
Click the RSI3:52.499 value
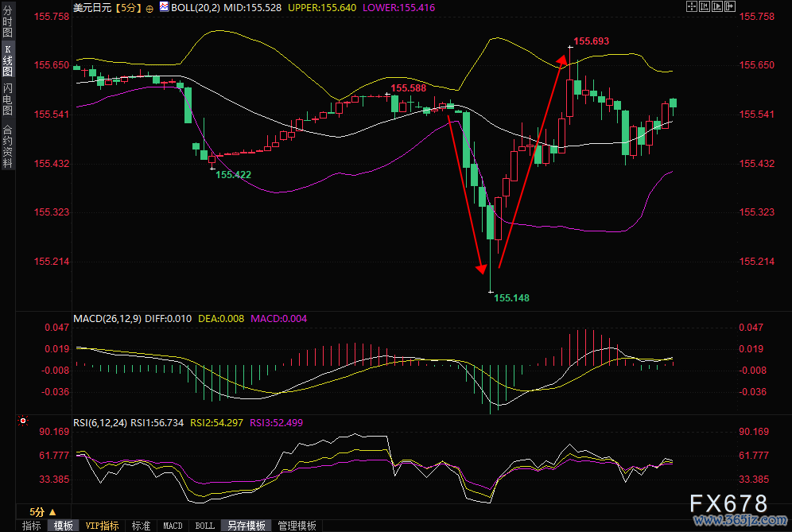click(276, 423)
